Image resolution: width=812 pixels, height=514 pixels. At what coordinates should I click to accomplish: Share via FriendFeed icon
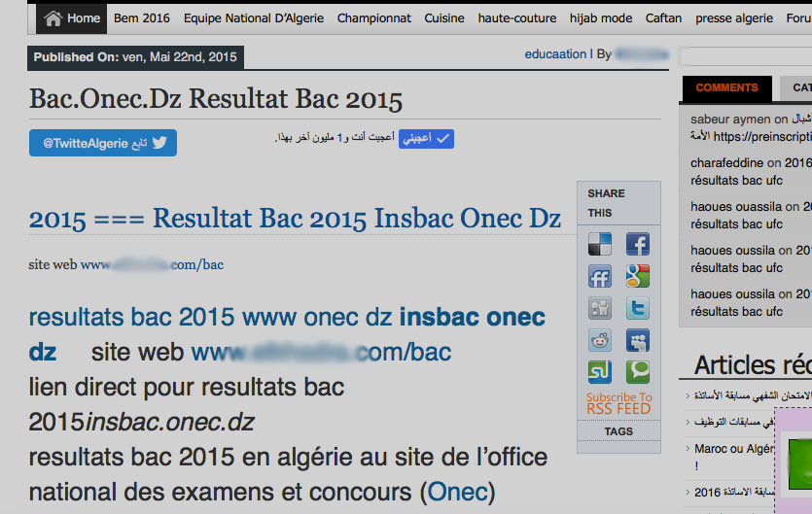coord(600,276)
